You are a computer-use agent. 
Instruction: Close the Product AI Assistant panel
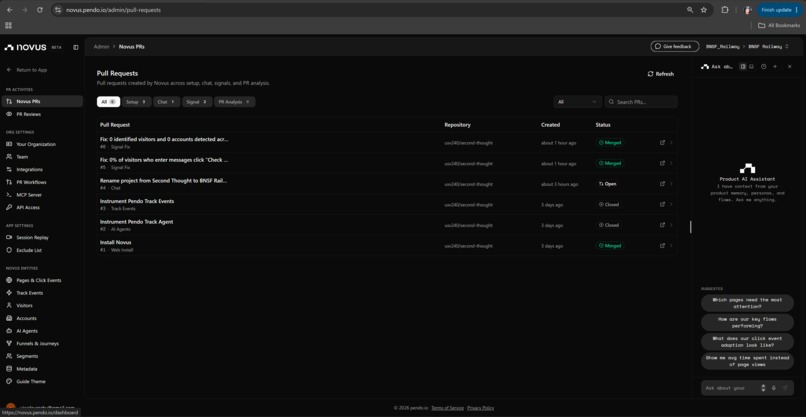point(790,66)
